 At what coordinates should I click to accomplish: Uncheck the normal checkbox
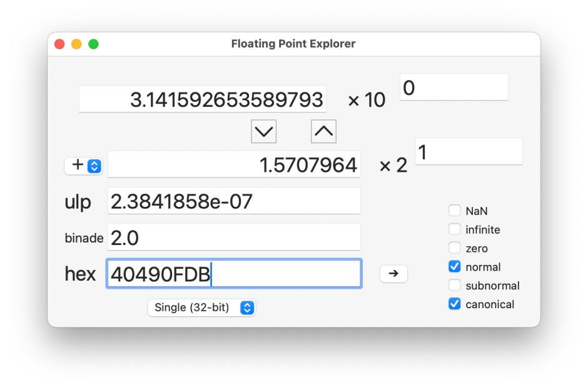[x=455, y=267]
